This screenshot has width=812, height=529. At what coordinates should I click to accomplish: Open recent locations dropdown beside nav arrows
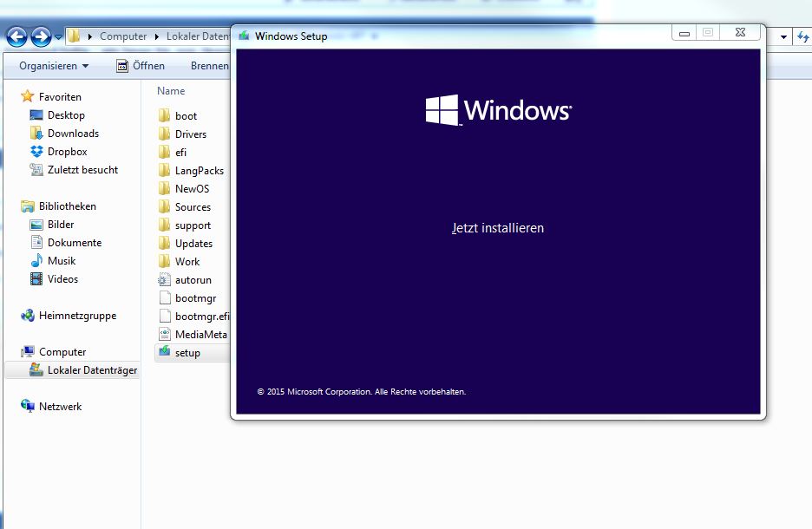pyautogui.click(x=58, y=36)
